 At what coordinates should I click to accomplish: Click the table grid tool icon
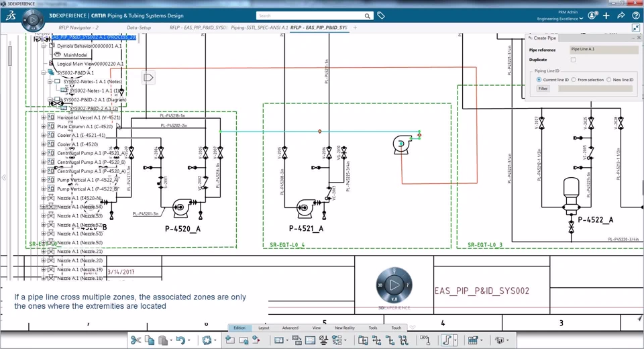click(473, 340)
